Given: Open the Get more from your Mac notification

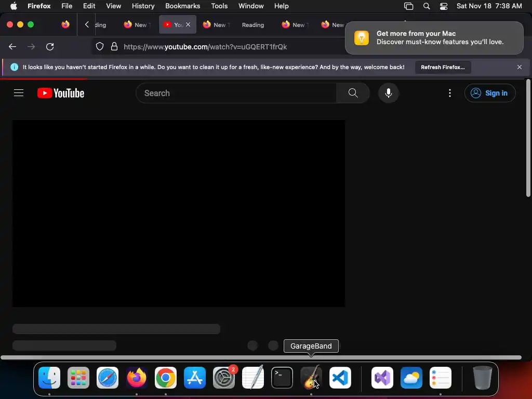Looking at the screenshot, I should [434, 37].
